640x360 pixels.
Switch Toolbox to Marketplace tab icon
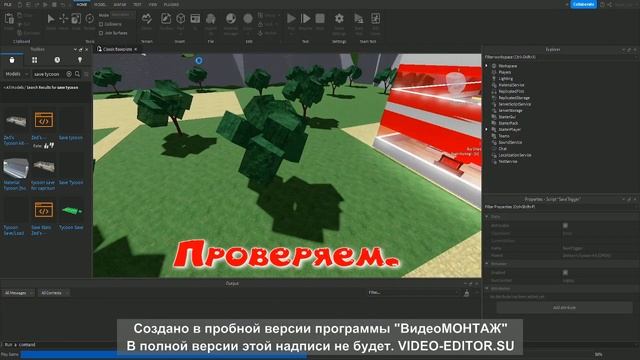click(12, 60)
